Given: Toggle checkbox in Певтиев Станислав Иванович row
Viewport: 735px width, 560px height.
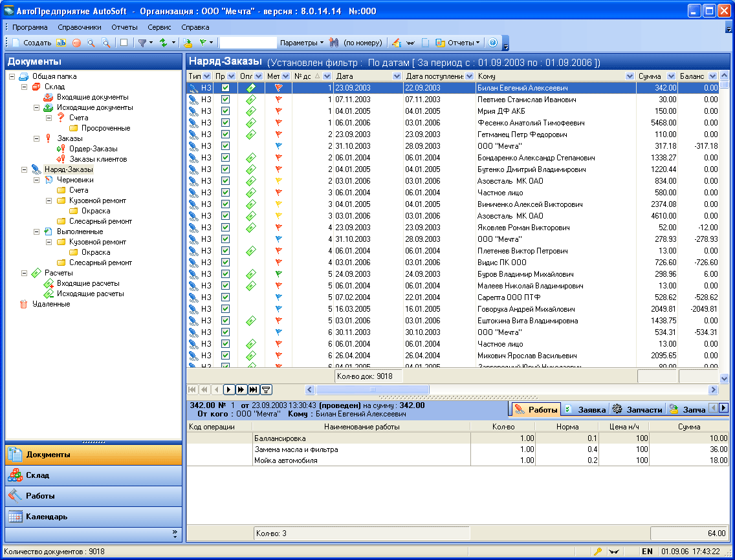Looking at the screenshot, I should click(225, 100).
